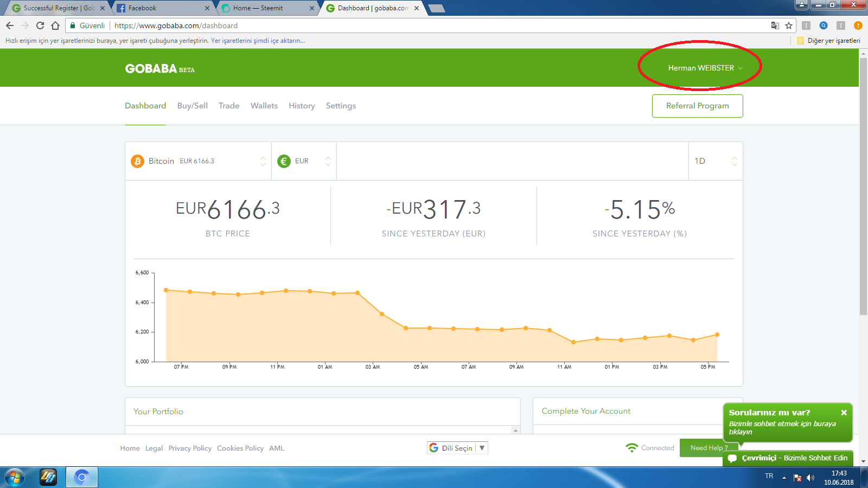The image size is (868, 488).
Task: Click volume speaker icon in system tray
Action: pyautogui.click(x=810, y=478)
